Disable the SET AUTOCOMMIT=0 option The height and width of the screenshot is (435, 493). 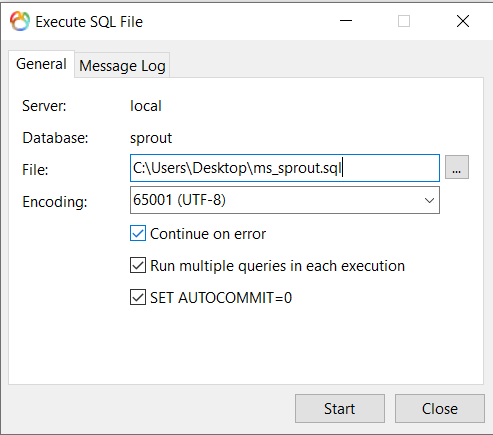click(x=138, y=297)
